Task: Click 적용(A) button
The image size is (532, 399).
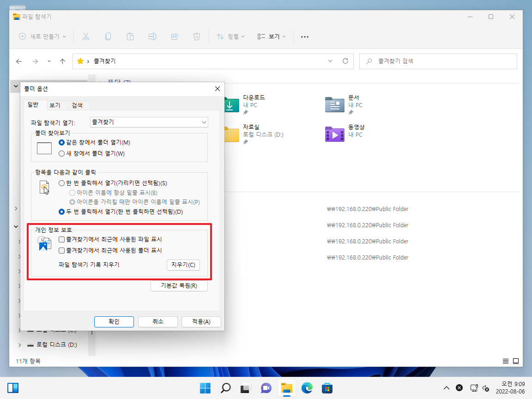Action: click(201, 321)
